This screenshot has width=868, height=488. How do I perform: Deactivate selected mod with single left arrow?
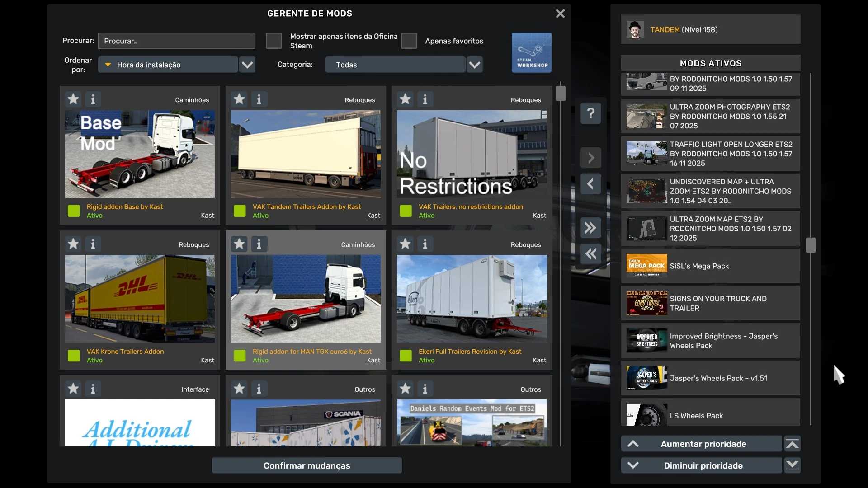590,184
